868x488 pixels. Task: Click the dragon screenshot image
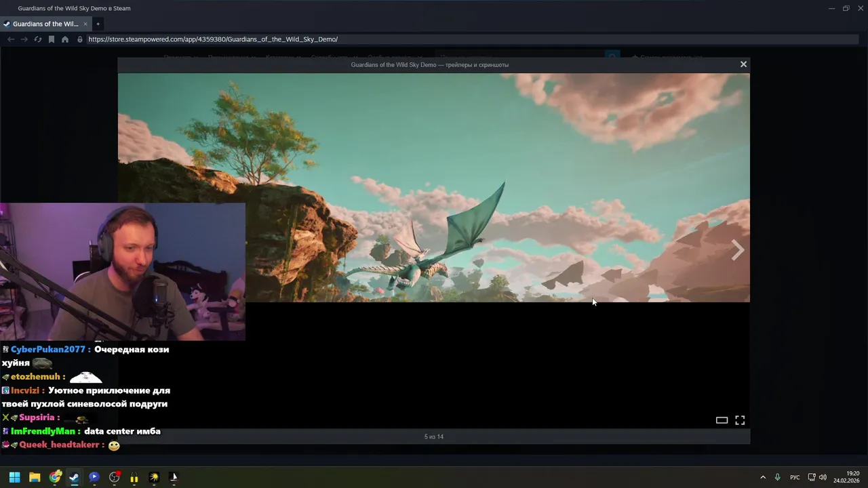434,188
